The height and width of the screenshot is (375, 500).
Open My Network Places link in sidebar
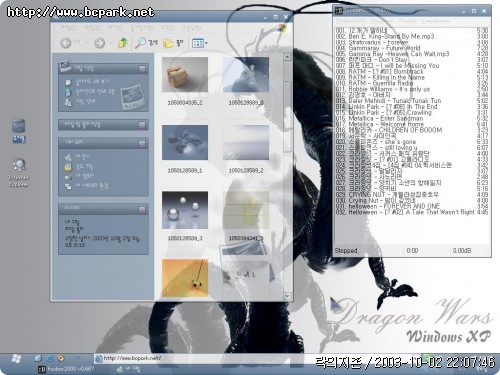coord(92,186)
